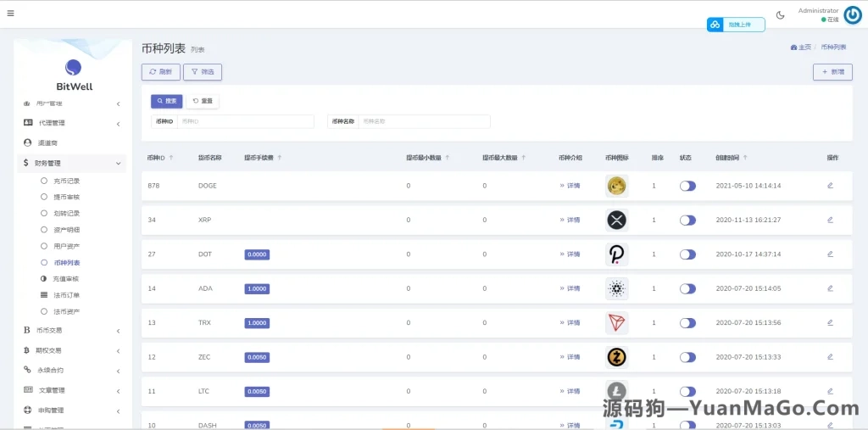This screenshot has height=430, width=868.
Task: Open 详情 link for DOT
Action: click(570, 254)
